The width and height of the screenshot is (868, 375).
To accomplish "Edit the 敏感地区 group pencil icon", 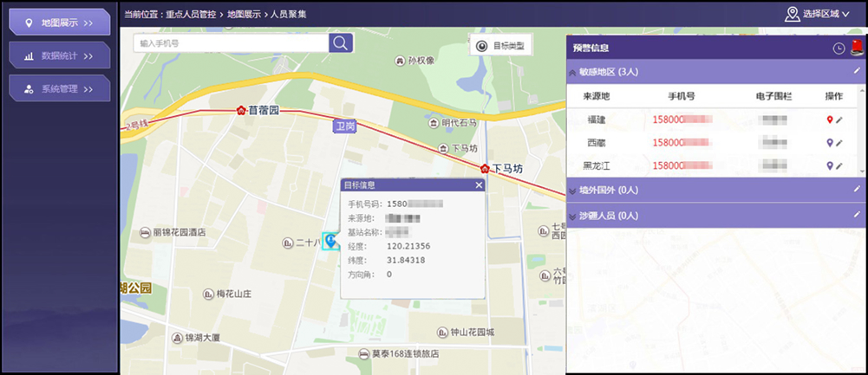I will (857, 71).
